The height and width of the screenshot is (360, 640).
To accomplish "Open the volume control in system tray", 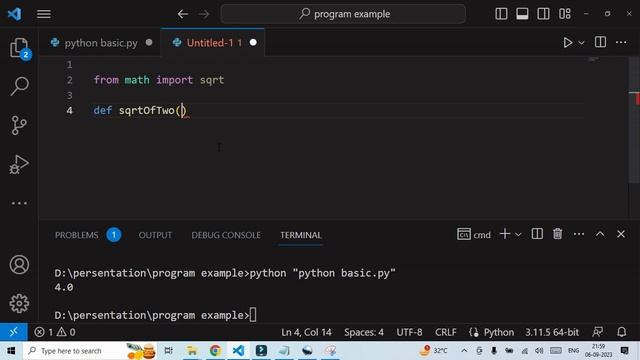I will pos(539,351).
